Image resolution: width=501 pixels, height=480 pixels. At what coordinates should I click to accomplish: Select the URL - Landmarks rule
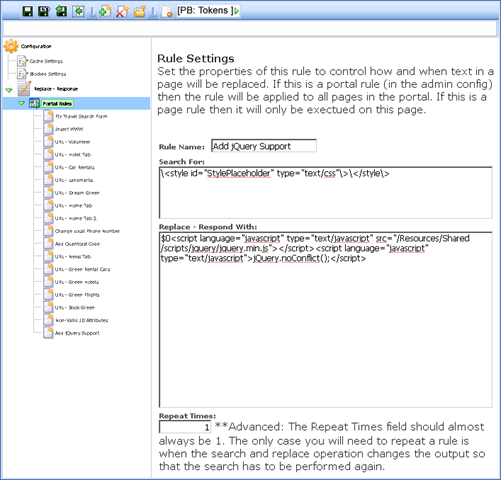pos(74,180)
